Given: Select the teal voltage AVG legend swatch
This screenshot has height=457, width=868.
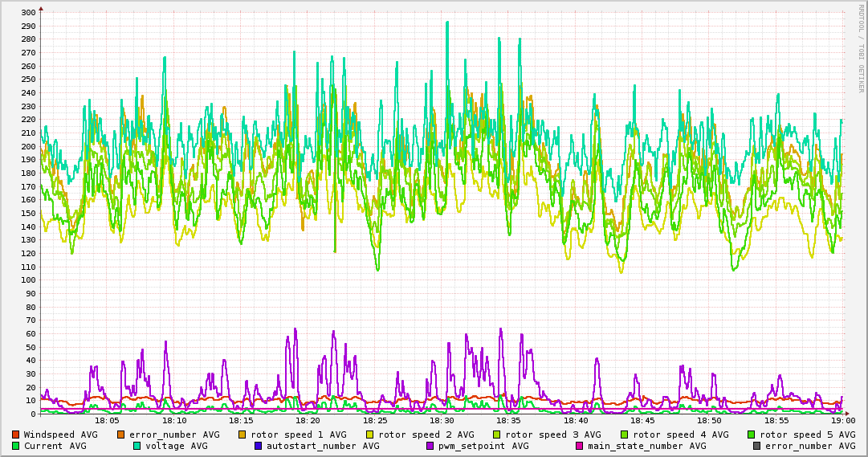Looking at the screenshot, I should [137, 446].
